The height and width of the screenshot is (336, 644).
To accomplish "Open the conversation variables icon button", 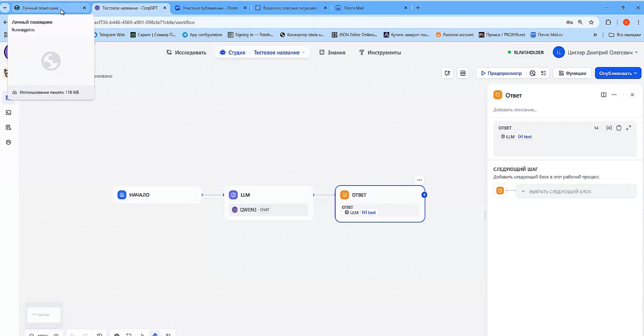I will click(x=447, y=73).
